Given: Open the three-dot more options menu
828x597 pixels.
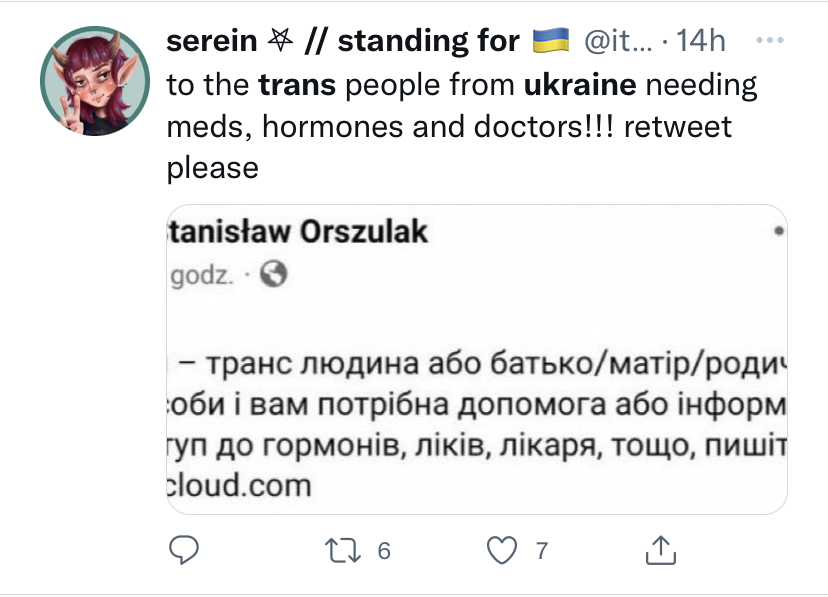Looking at the screenshot, I should click(x=769, y=41).
